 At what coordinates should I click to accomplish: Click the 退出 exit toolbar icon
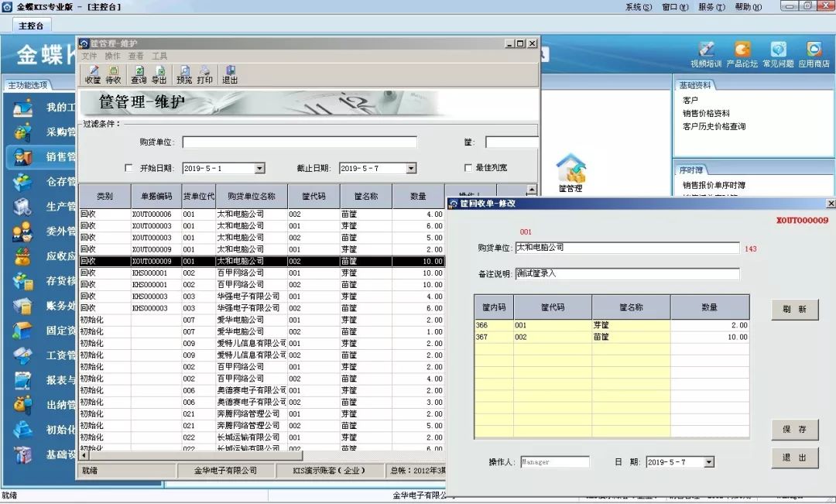(230, 74)
